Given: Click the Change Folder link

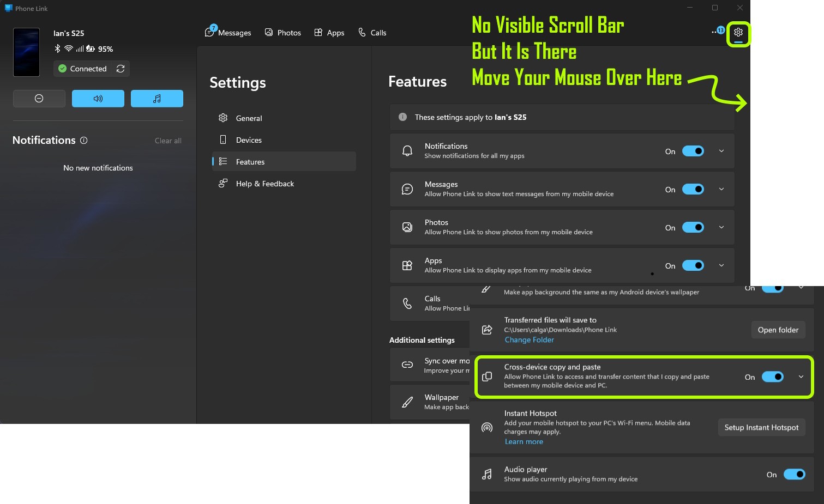Looking at the screenshot, I should pos(529,340).
